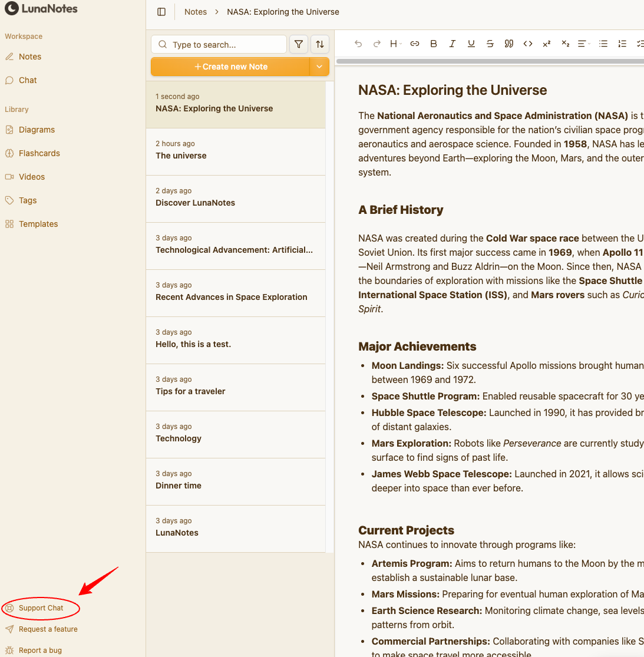Click the Create new Note button

230,67
